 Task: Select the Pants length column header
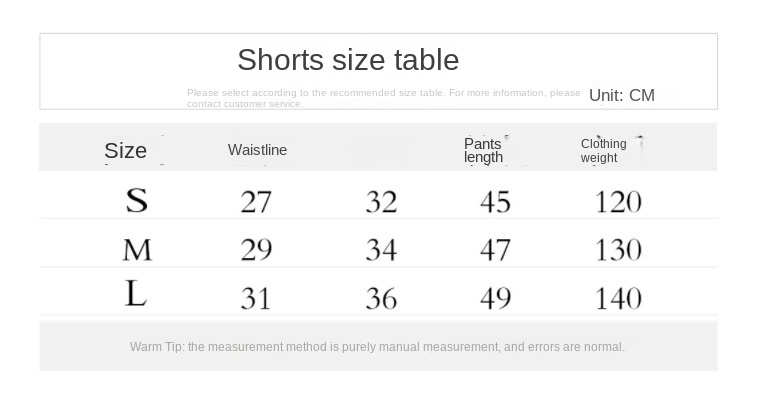click(483, 150)
